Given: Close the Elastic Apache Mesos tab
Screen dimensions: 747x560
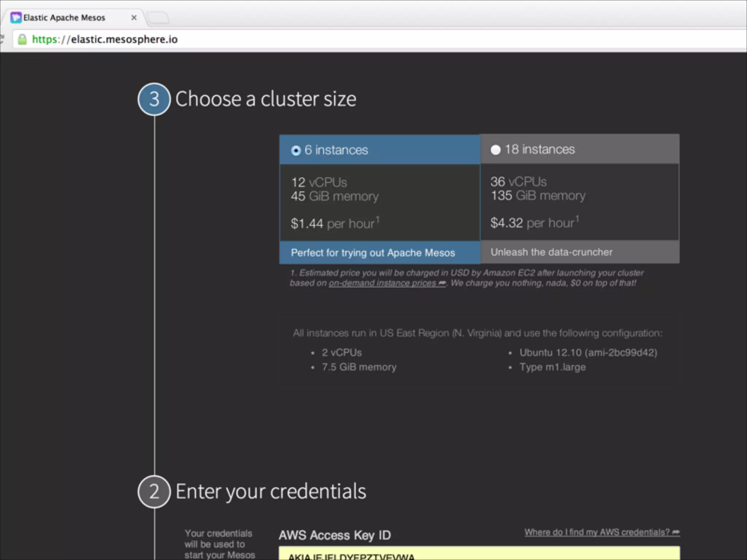Looking at the screenshot, I should (134, 17).
